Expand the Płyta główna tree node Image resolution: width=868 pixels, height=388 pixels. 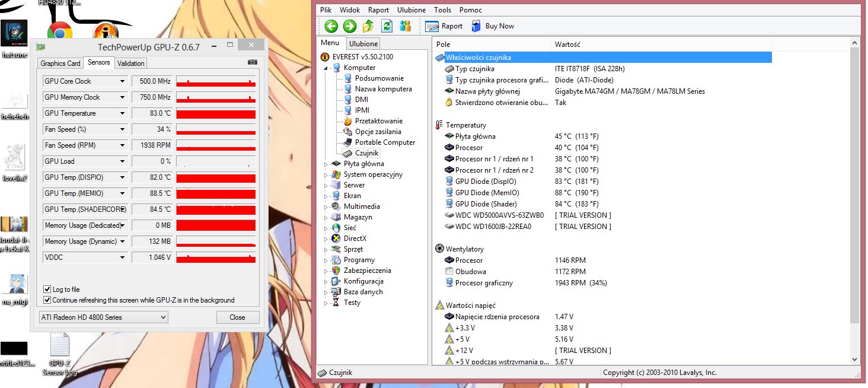tap(325, 164)
